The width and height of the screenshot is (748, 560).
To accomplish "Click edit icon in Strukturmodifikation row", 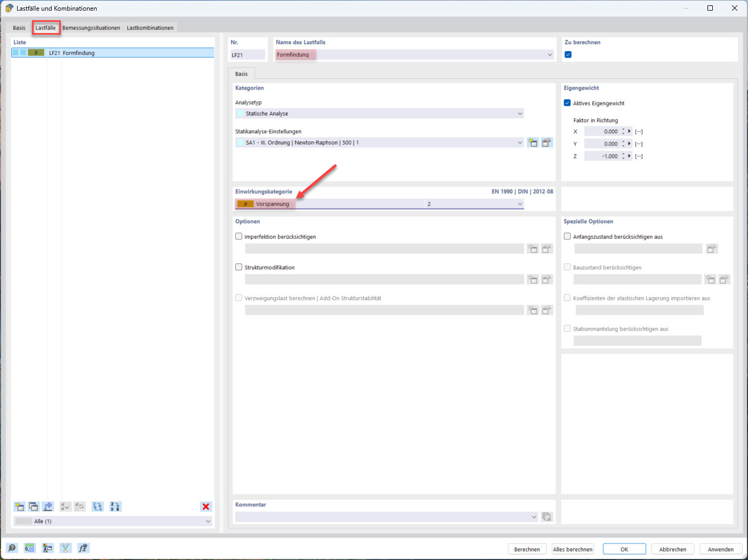I will tap(547, 279).
